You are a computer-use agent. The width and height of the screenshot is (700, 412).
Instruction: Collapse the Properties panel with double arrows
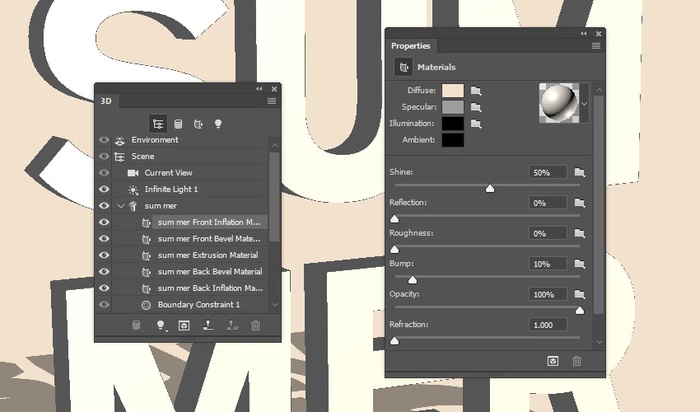[x=583, y=33]
